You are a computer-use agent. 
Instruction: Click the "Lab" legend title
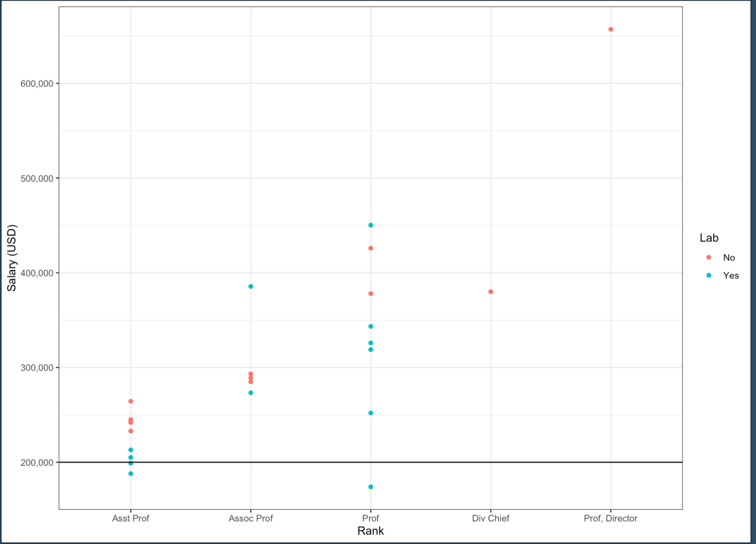709,238
